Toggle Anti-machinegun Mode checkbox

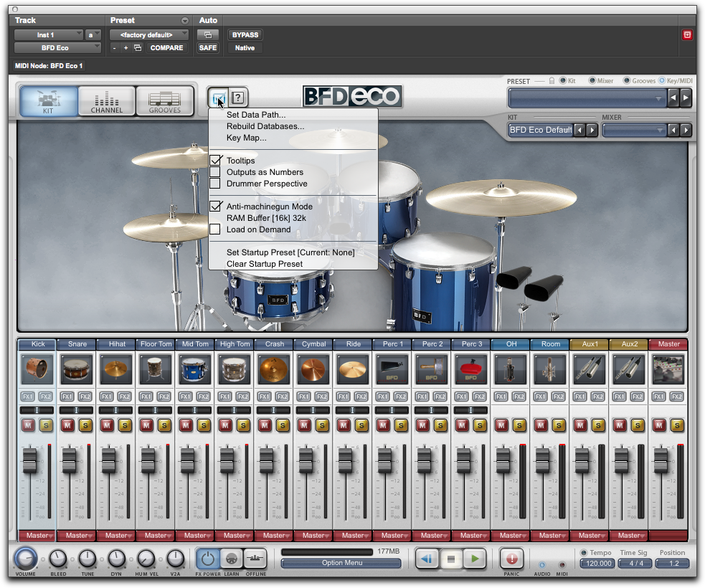(x=215, y=207)
